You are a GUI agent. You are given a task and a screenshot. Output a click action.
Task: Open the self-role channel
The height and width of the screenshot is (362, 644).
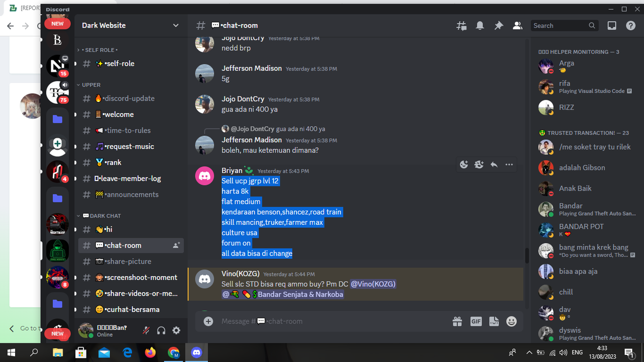coord(131,64)
